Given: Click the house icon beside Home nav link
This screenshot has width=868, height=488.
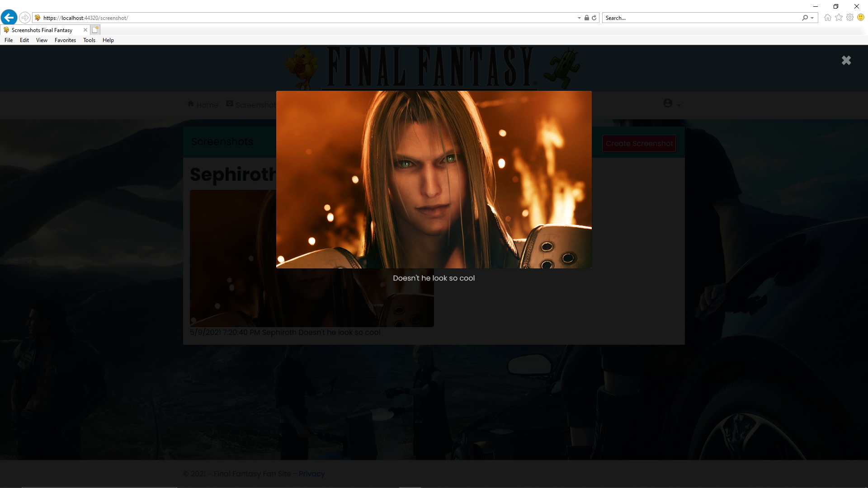Looking at the screenshot, I should point(191,103).
